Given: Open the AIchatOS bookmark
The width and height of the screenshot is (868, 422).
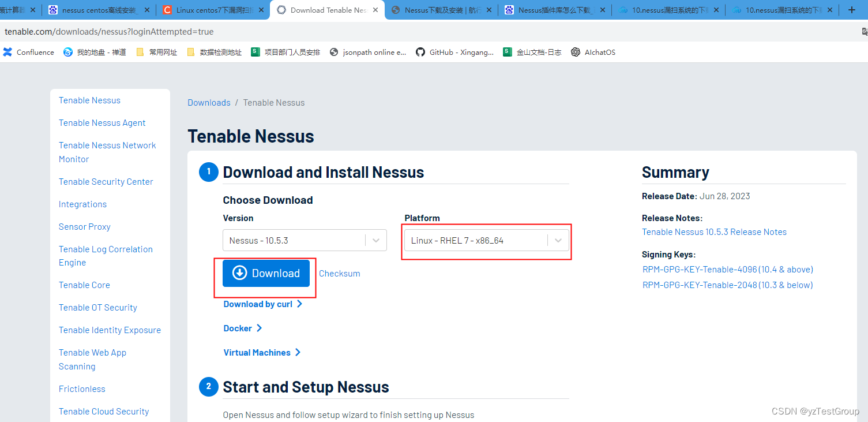Looking at the screenshot, I should (593, 52).
